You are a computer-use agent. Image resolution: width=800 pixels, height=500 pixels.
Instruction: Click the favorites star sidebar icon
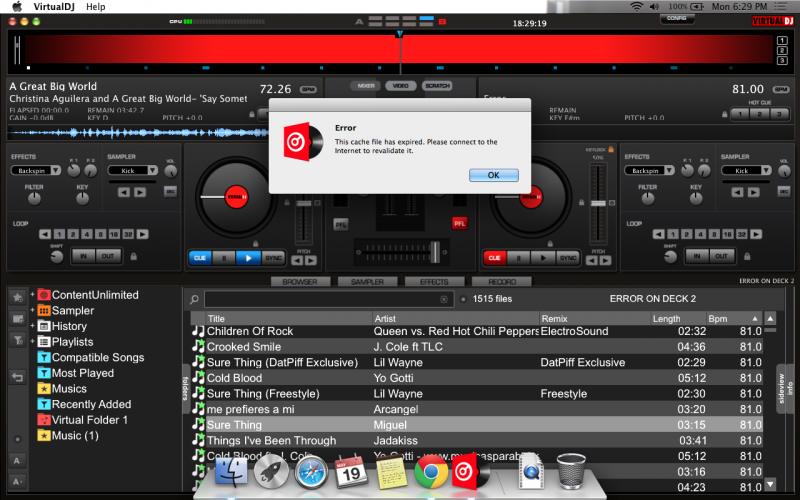[x=18, y=297]
